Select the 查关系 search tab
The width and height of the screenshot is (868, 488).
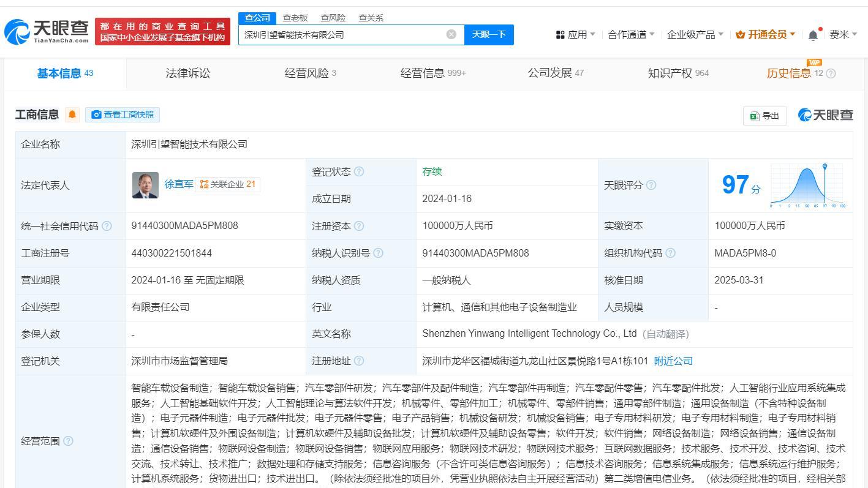[x=371, y=18]
